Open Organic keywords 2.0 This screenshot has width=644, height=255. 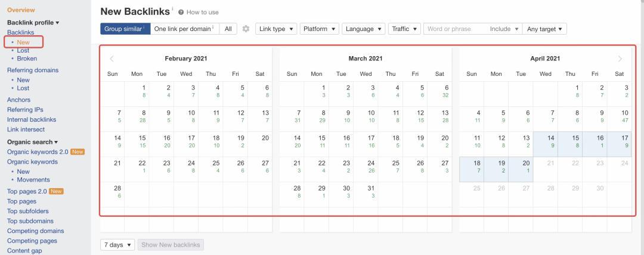(x=38, y=152)
